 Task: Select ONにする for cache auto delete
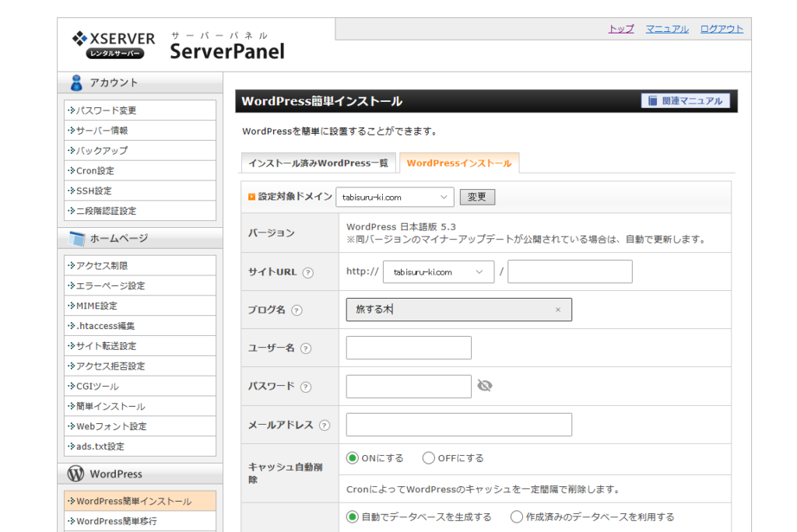(353, 458)
